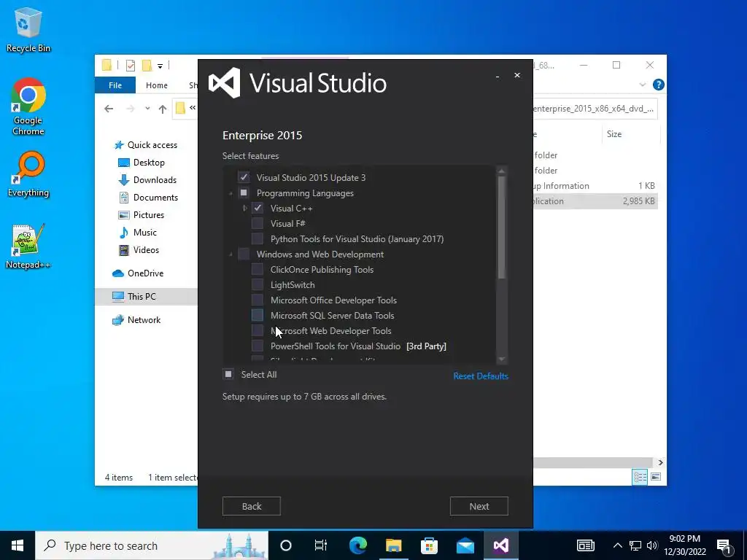747x560 pixels.
Task: Toggle the Select All checkbox
Action: coord(228,374)
